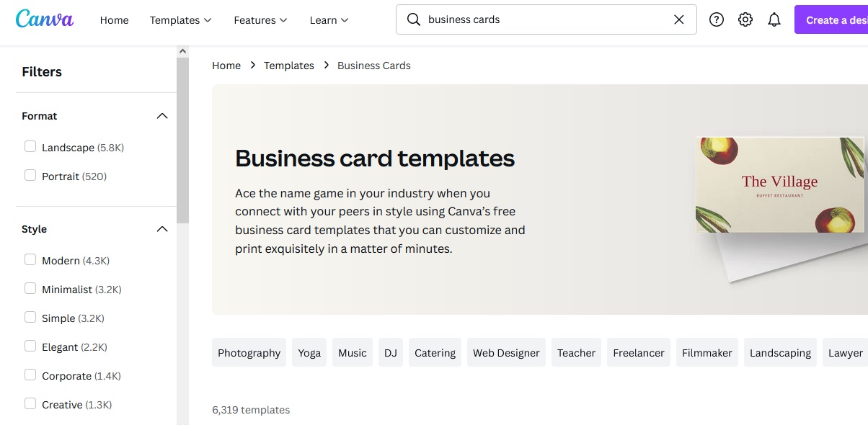Screen dimensions: 868x425
Task: Enable the Landscape format filter
Action: pos(30,146)
